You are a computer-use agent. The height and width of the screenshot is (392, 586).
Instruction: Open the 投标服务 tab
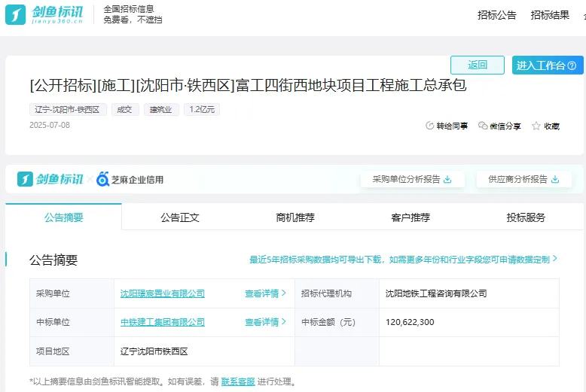click(x=526, y=217)
